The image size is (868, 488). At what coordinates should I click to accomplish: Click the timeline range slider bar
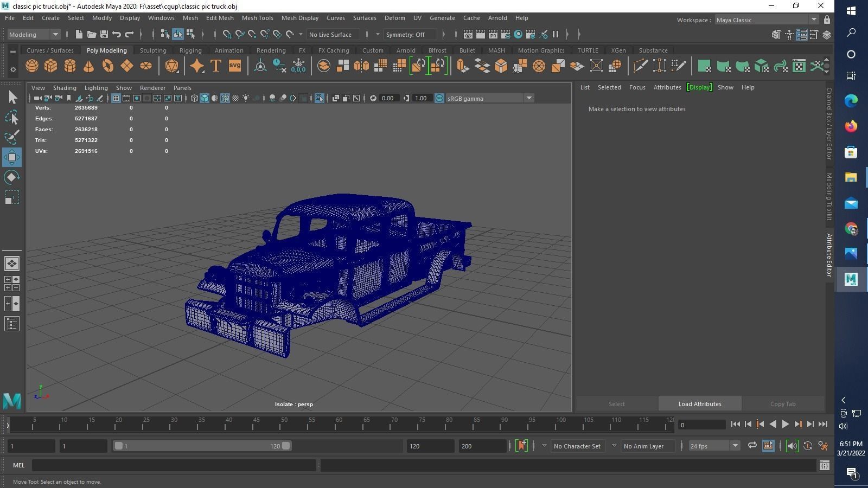[x=202, y=446]
